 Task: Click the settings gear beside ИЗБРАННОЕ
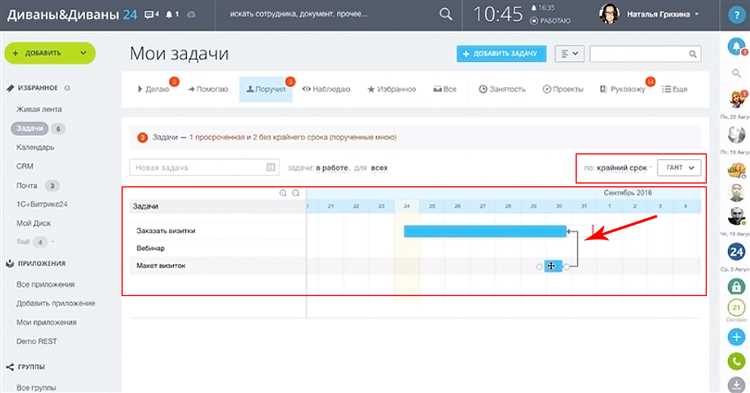67,88
